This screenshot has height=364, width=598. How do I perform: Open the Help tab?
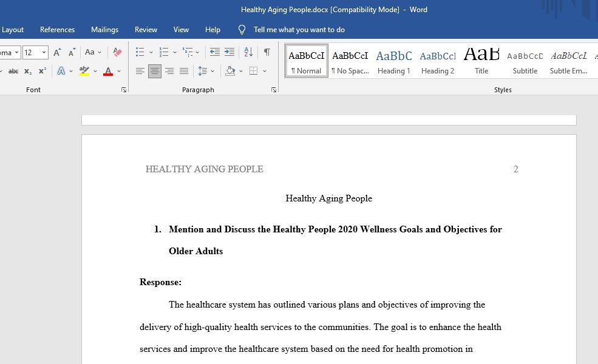(212, 30)
